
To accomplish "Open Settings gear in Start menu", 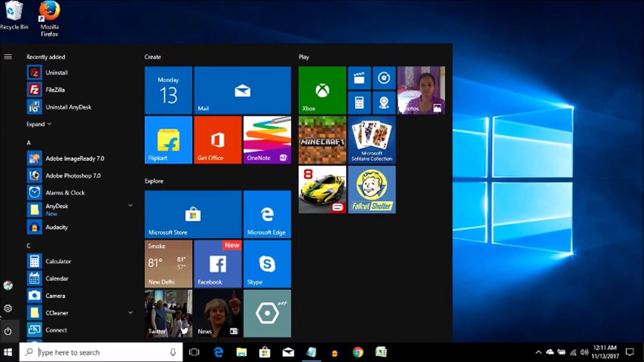I will pos(8,308).
